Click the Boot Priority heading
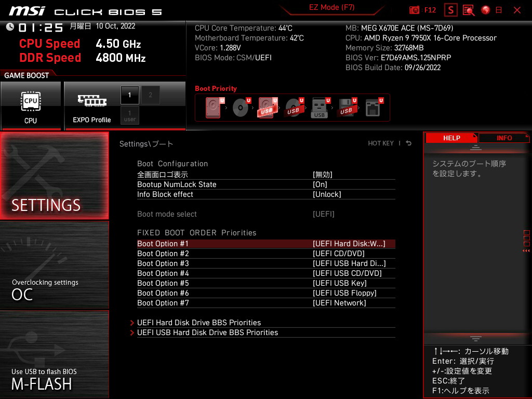Screen dimensions: 532x399 coord(216,88)
